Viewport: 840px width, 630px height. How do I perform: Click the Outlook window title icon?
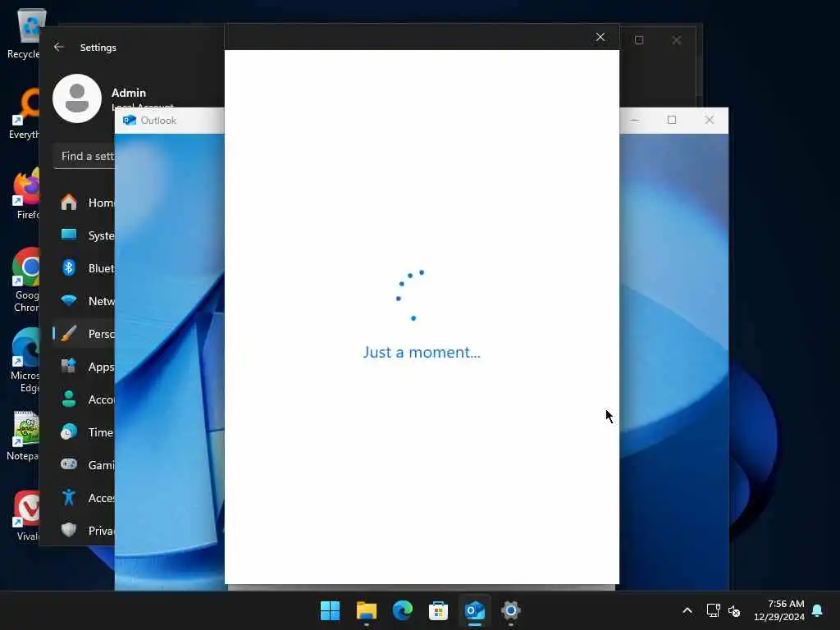[x=129, y=120]
